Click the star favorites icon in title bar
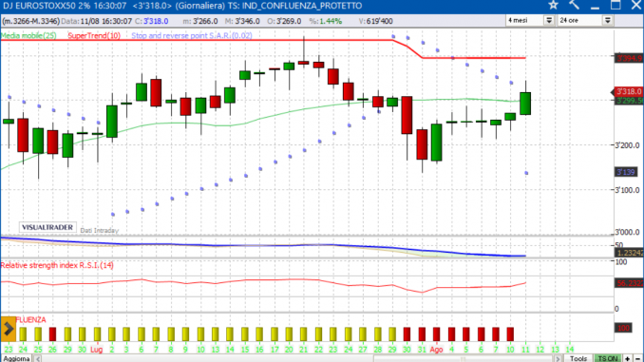 [553, 5]
